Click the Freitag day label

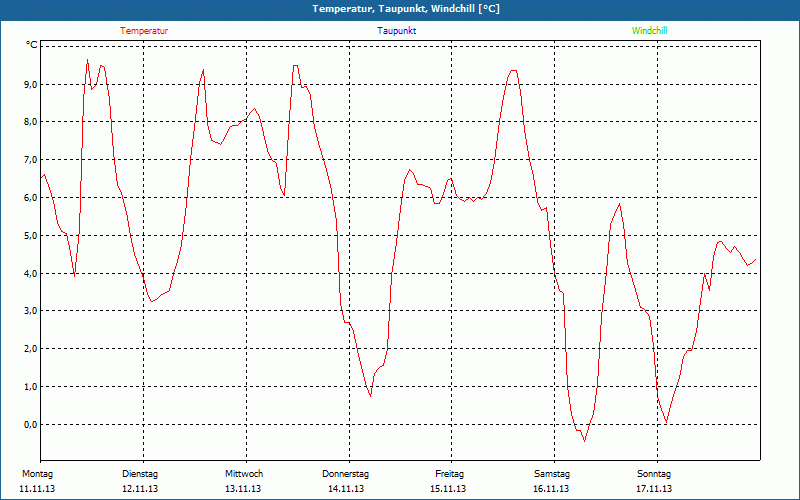pyautogui.click(x=449, y=474)
